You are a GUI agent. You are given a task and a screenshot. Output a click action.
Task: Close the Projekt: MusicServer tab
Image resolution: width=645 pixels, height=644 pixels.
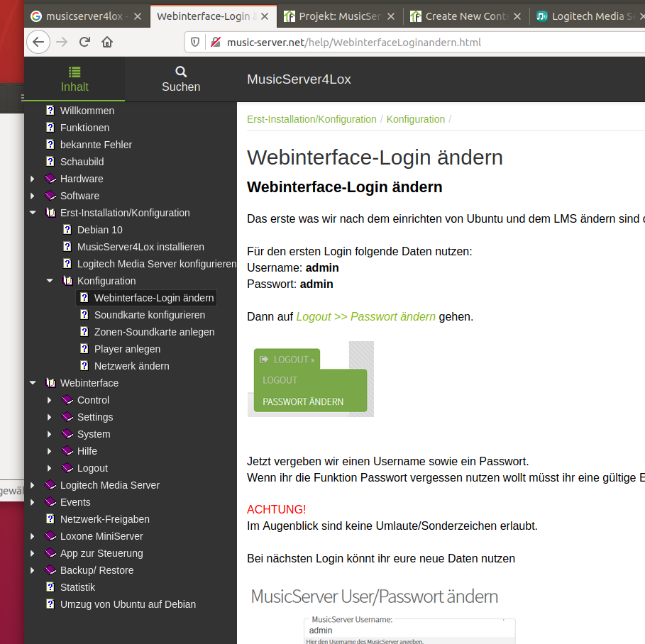[x=391, y=16]
